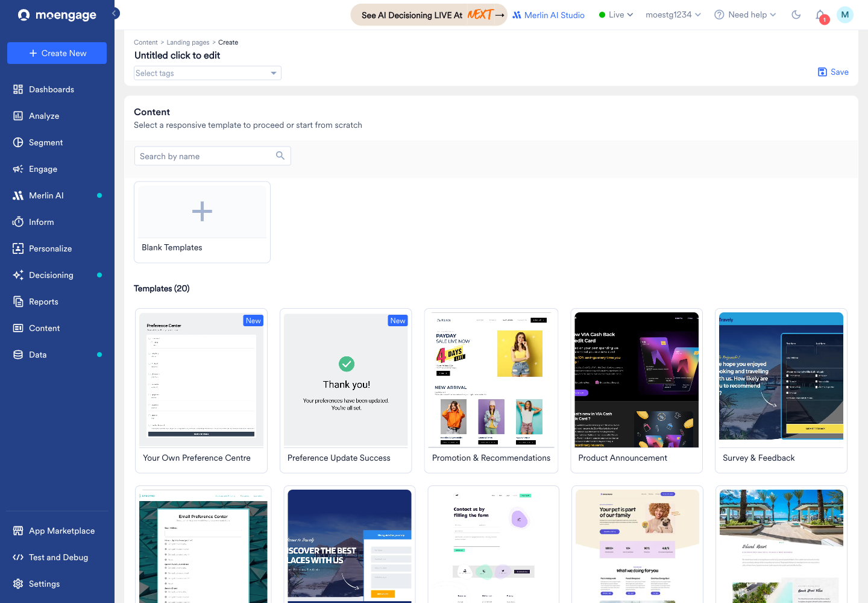
Task: Collapse the sidebar with the arrow button
Action: click(115, 13)
